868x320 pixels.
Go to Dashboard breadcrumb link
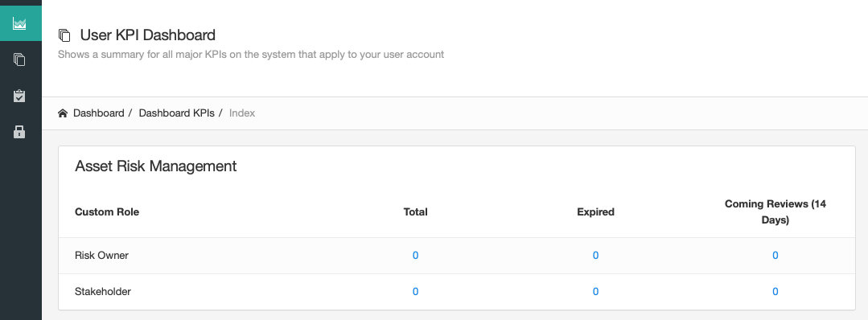point(98,113)
